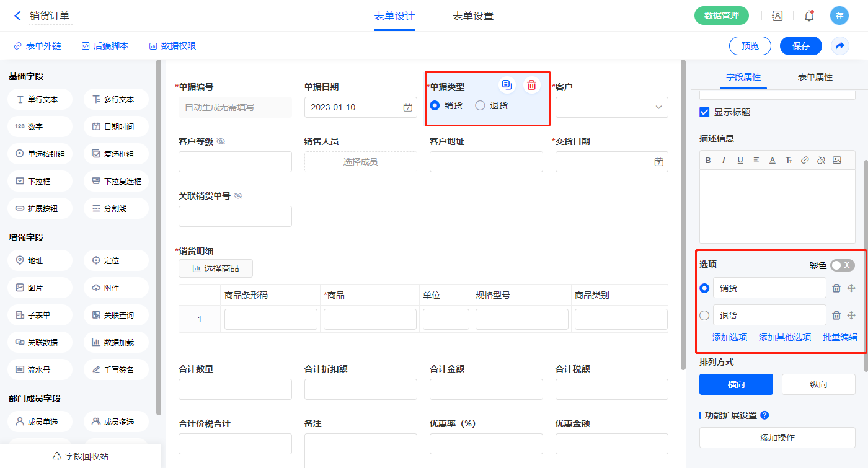868x468 pixels.
Task: Click the 保存 button
Action: coord(800,46)
